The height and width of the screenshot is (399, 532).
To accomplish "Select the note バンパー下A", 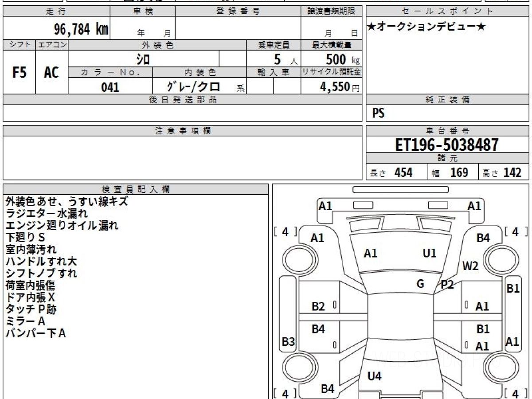I will pyautogui.click(x=35, y=333).
